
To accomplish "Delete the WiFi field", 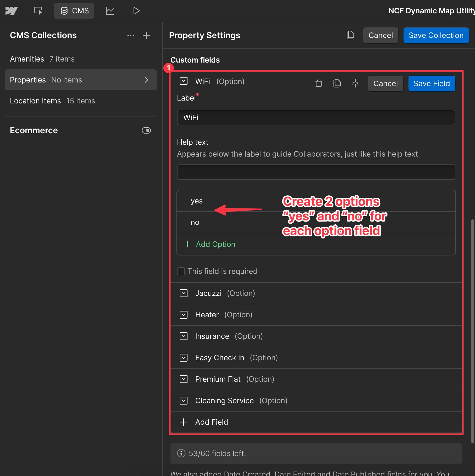I will coord(319,83).
